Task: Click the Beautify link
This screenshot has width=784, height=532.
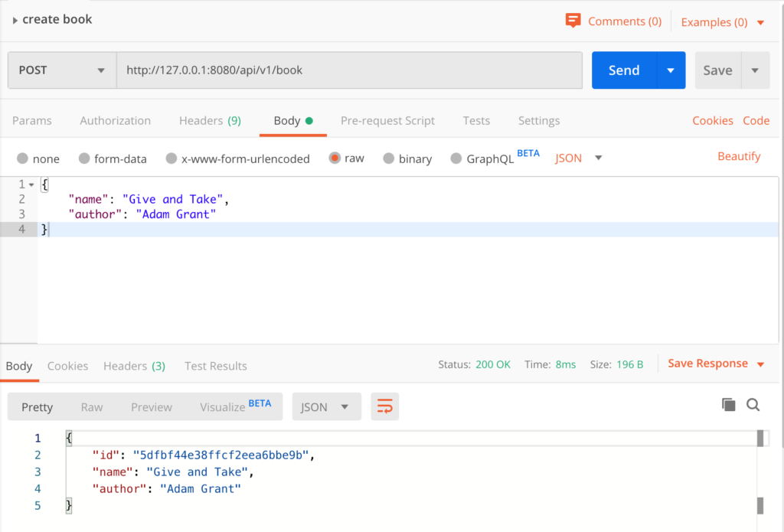Action: click(x=739, y=156)
